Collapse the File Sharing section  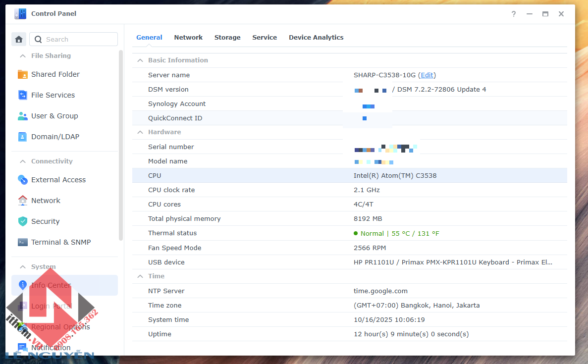tap(22, 56)
